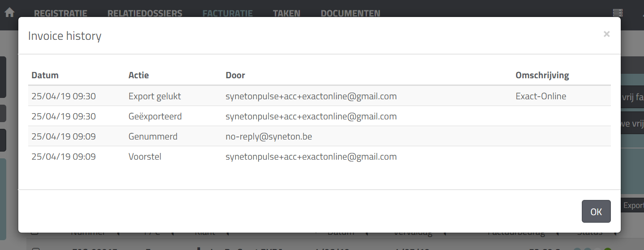Open the DOCUMENTEN tab
This screenshot has width=644, height=250.
click(x=350, y=13)
